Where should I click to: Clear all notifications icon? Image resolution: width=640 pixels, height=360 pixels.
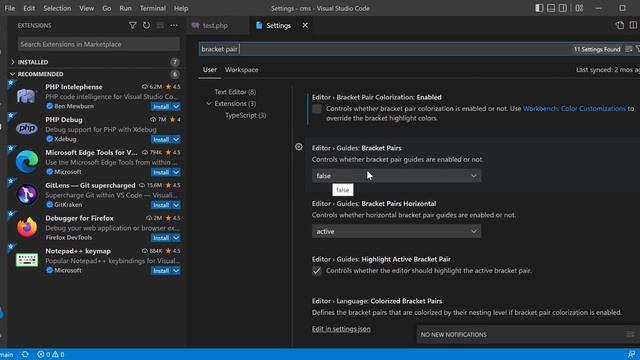(630, 334)
